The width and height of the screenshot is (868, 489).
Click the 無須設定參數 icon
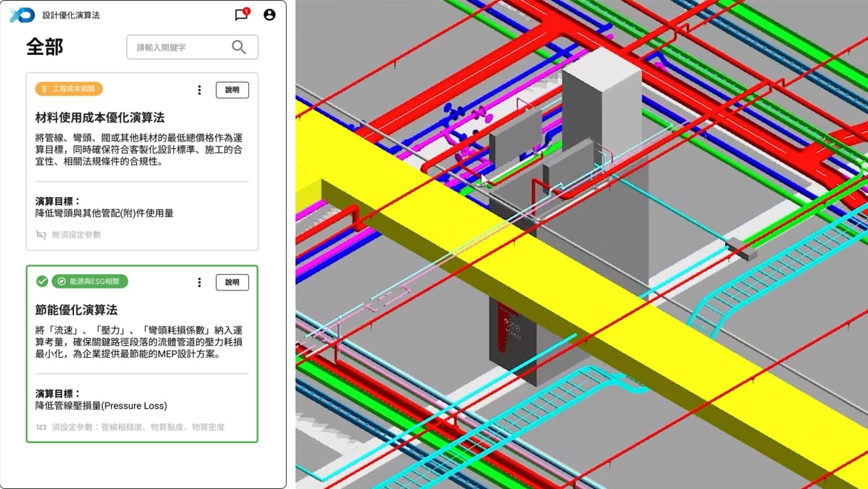click(x=41, y=235)
